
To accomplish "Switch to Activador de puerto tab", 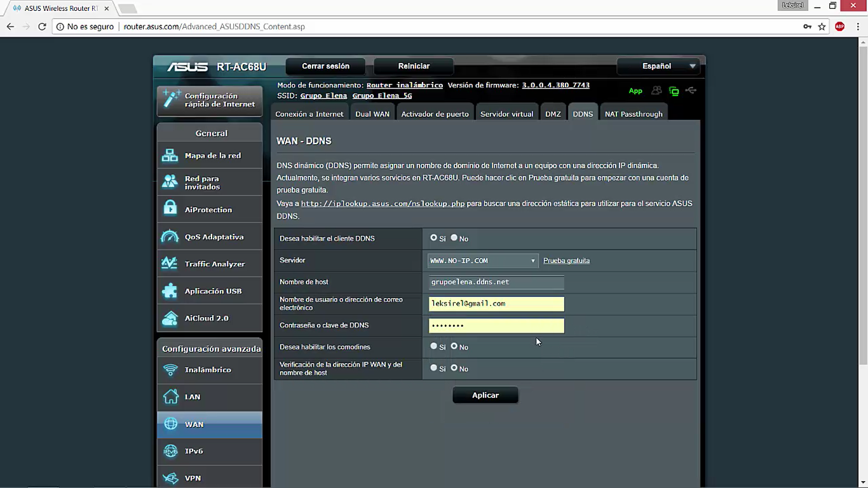I will coord(435,114).
